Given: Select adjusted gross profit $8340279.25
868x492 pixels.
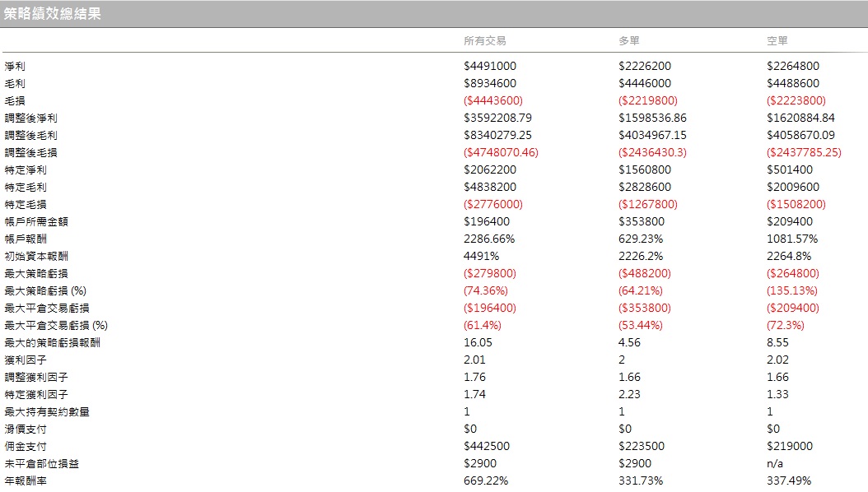Looking at the screenshot, I should [x=497, y=136].
